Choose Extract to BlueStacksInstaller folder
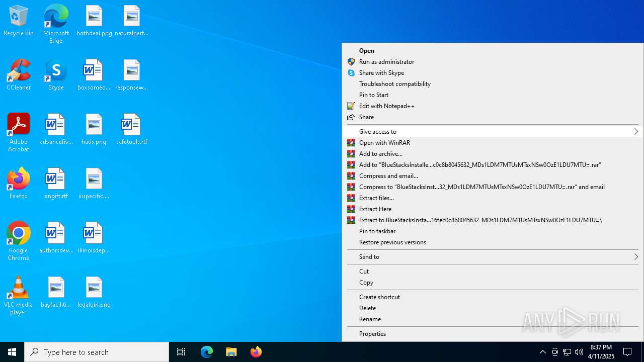 [x=493, y=220]
